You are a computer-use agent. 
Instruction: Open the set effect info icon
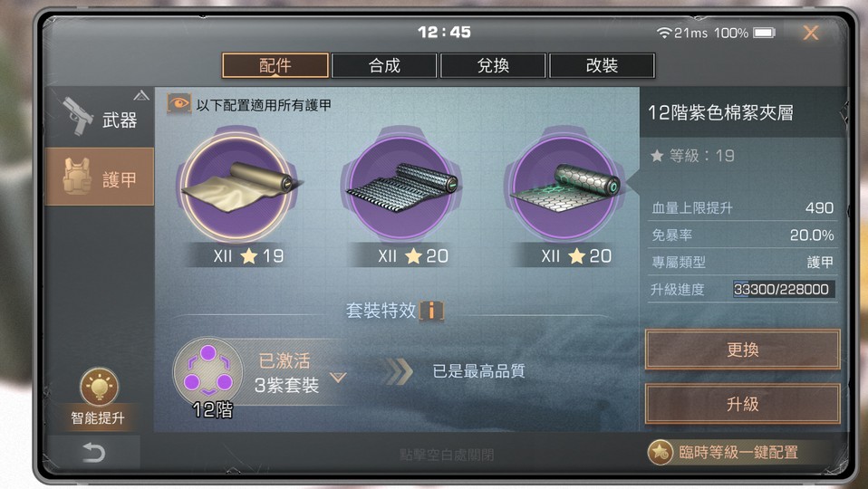click(432, 311)
